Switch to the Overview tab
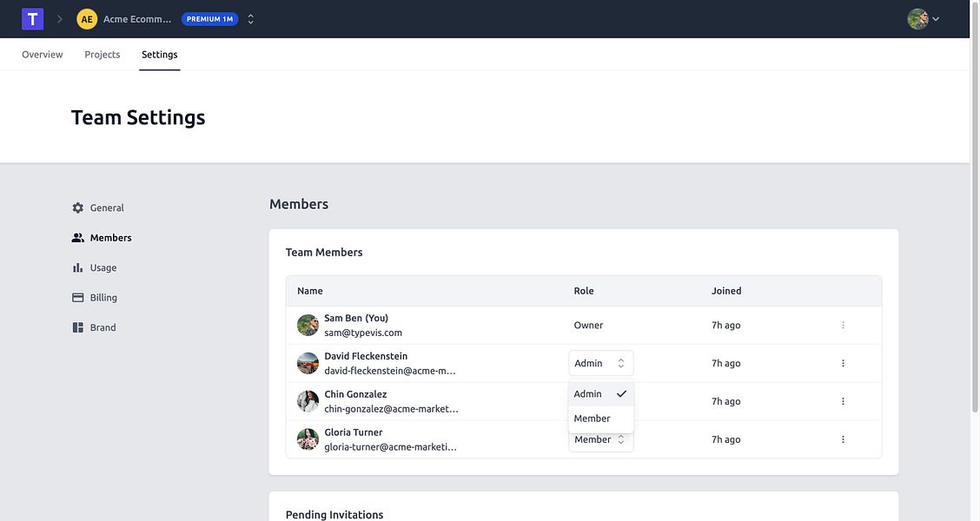Image resolution: width=980 pixels, height=521 pixels. 43,55
